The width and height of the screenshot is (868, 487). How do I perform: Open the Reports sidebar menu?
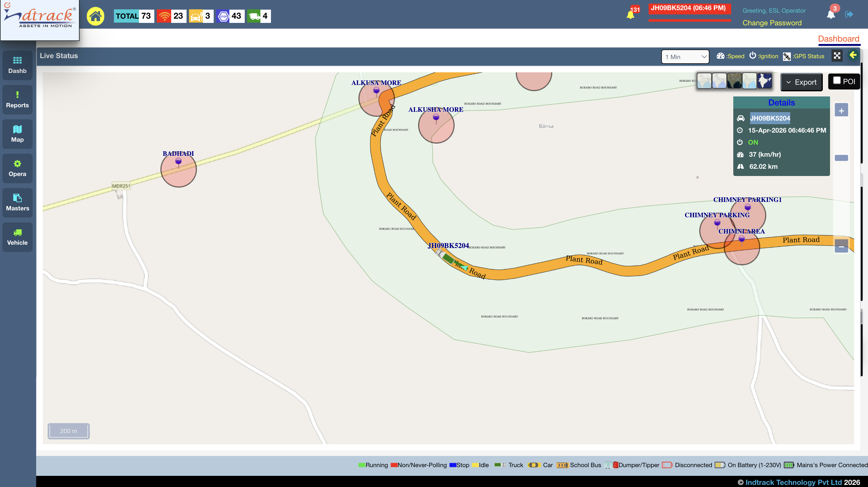[x=17, y=100]
